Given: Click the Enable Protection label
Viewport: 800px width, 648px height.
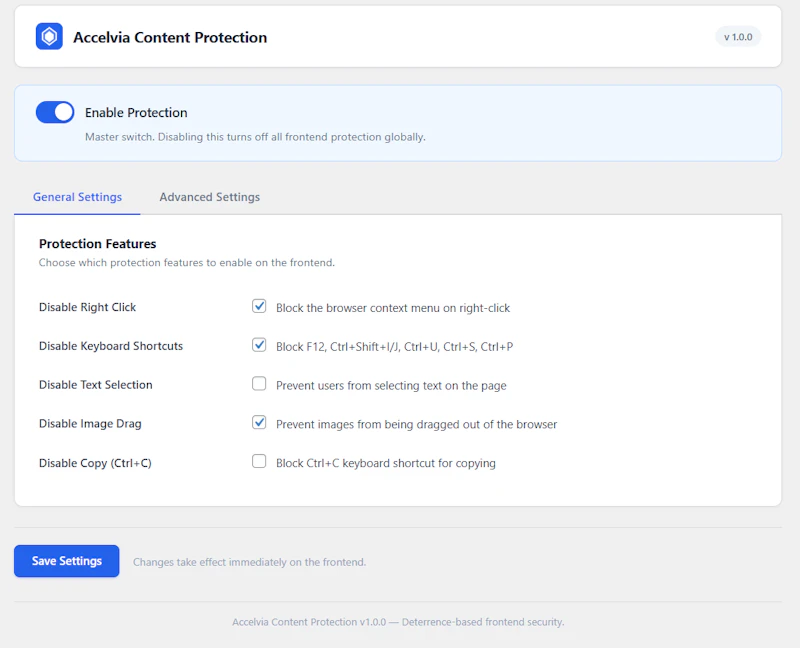Looking at the screenshot, I should tap(136, 113).
